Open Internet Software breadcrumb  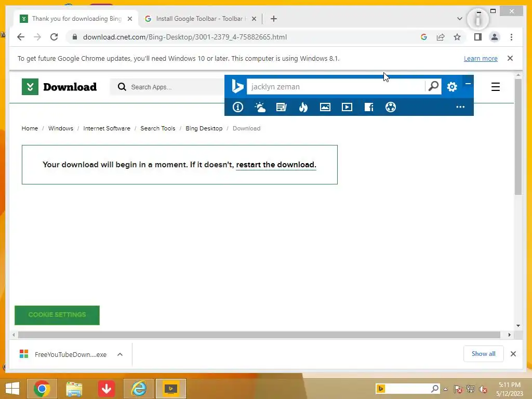107,128
